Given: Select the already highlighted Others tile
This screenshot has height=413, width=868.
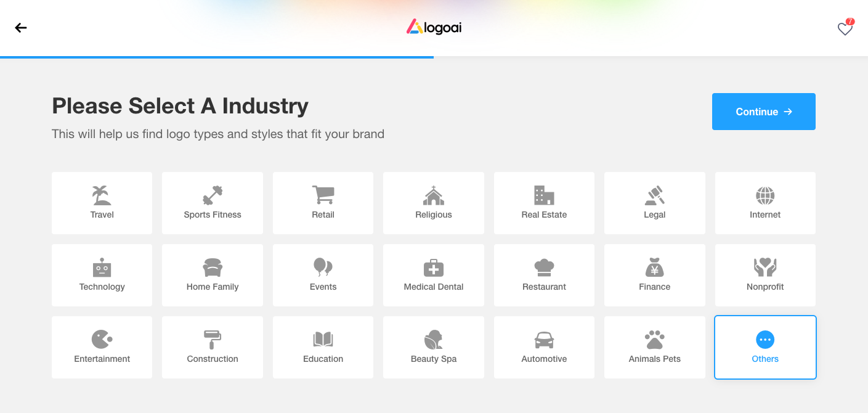Looking at the screenshot, I should pos(765,347).
